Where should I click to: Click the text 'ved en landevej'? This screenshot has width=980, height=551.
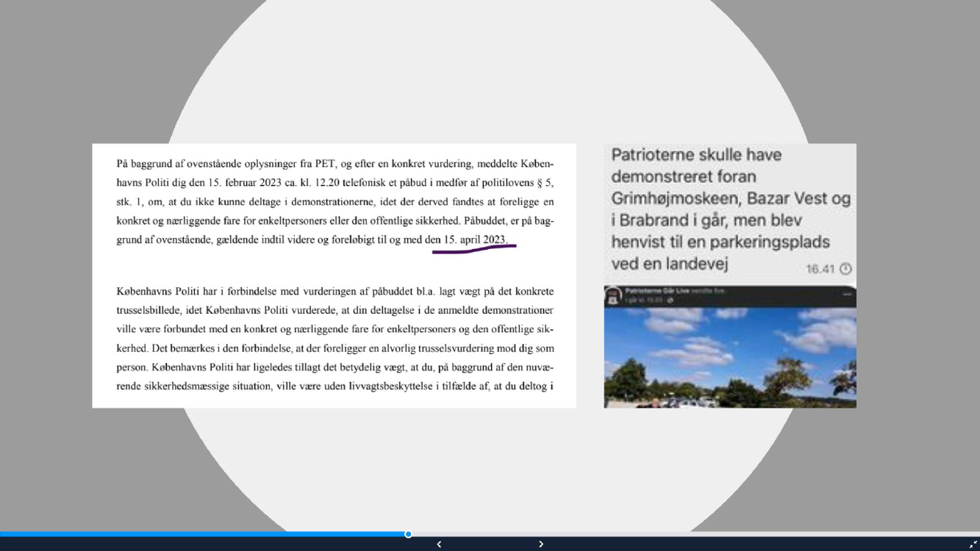[x=669, y=263]
